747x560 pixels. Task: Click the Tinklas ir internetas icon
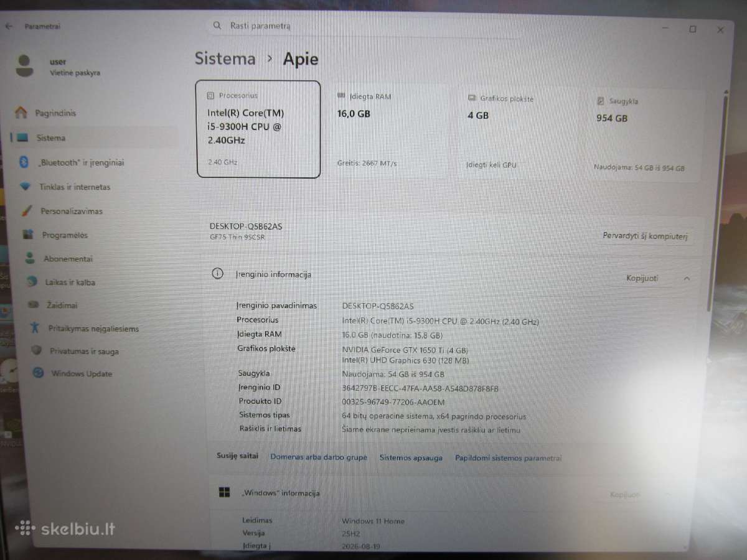pyautogui.click(x=25, y=187)
